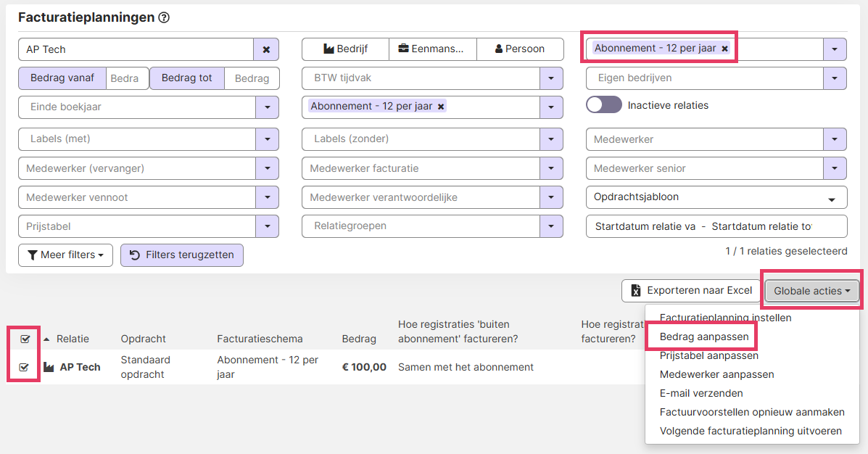Image resolution: width=868 pixels, height=454 pixels.
Task: Sort table by the Relatie column
Action: (72, 339)
